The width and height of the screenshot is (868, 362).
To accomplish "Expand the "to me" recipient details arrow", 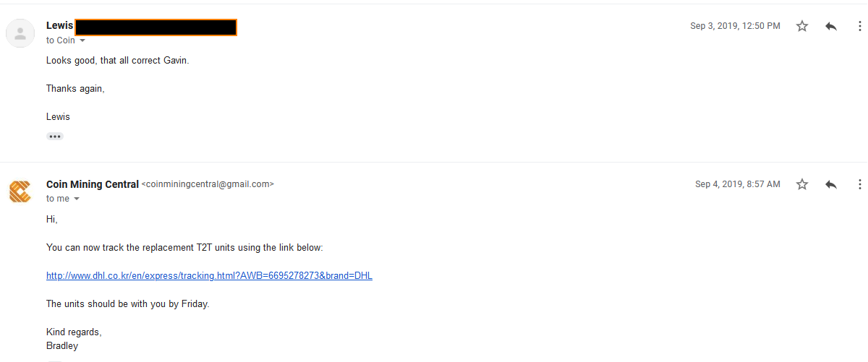I will click(x=77, y=199).
